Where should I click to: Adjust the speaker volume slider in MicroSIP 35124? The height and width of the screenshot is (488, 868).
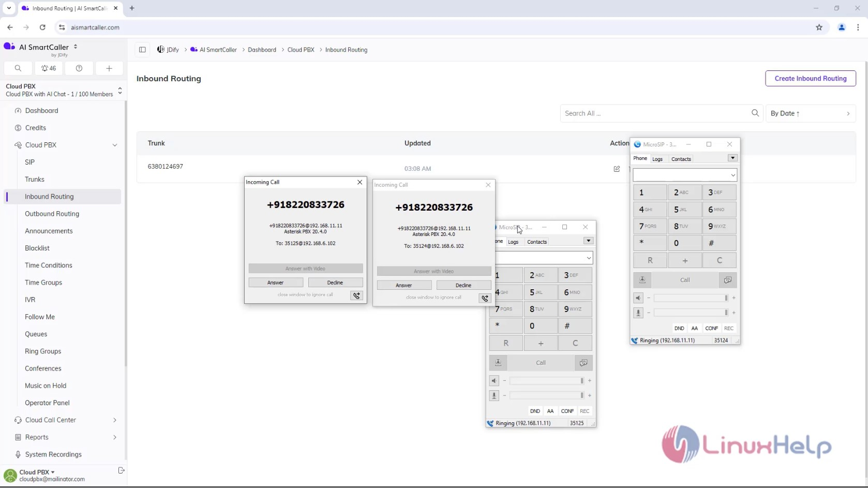coord(691,298)
